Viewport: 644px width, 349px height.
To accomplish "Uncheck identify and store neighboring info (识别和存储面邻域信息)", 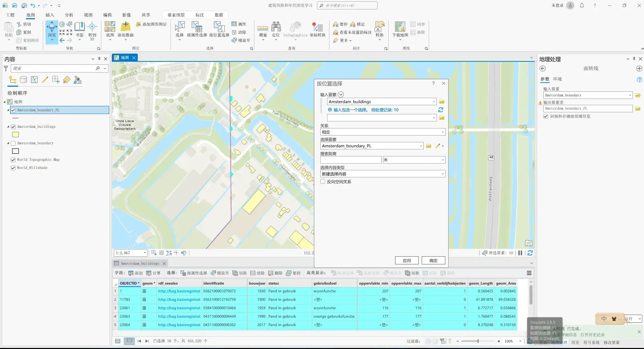I will pyautogui.click(x=546, y=116).
